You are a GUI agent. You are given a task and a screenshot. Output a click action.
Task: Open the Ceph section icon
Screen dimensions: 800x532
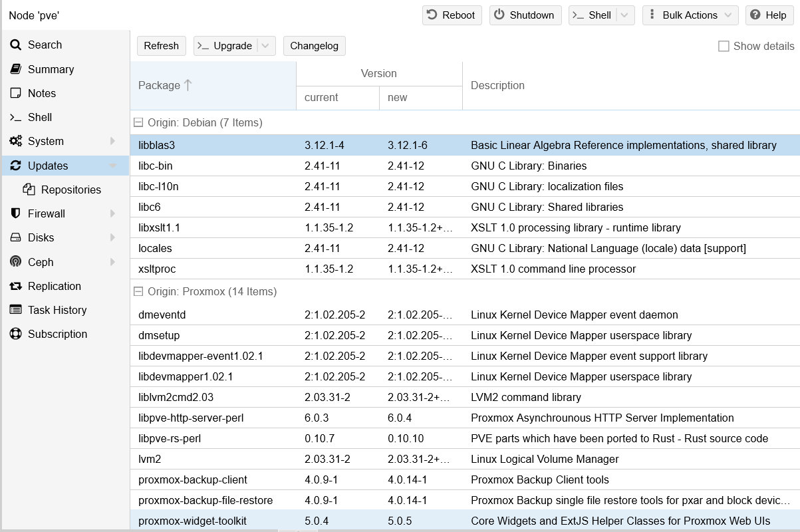pyautogui.click(x=16, y=262)
